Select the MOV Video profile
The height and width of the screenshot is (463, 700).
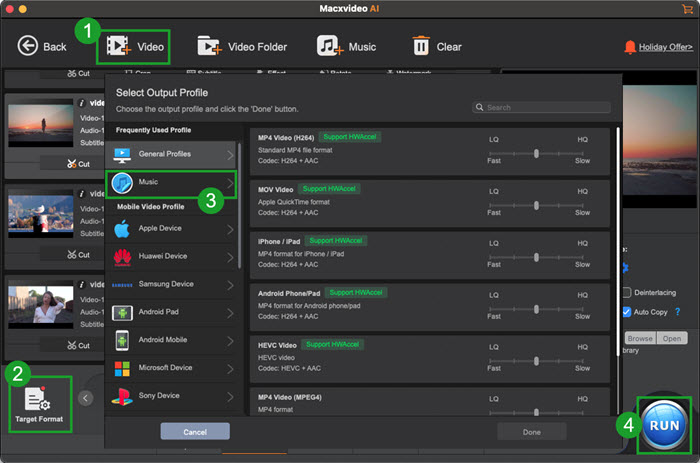click(430, 203)
